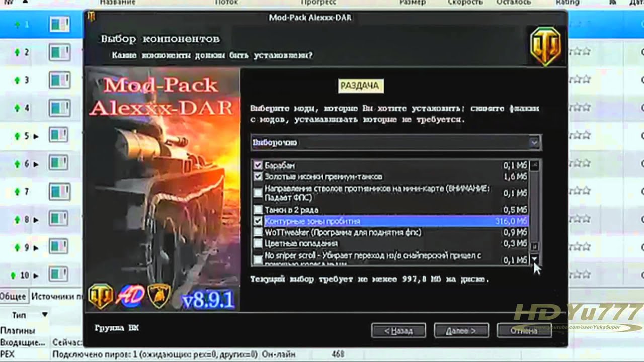Click green up arrow of torrent row 7
Image resolution: width=644 pixels, height=362 pixels.
[x=17, y=192]
